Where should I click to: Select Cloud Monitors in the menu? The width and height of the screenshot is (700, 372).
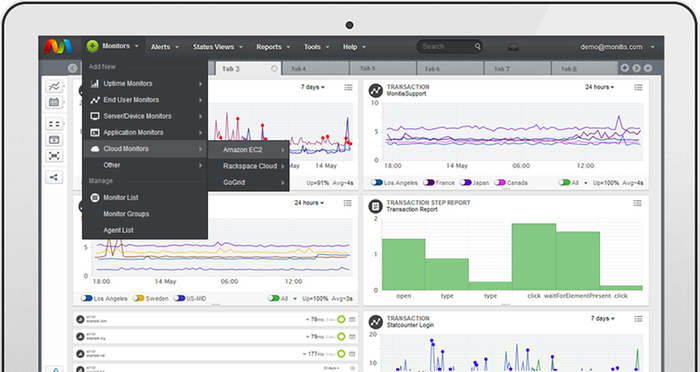click(145, 149)
